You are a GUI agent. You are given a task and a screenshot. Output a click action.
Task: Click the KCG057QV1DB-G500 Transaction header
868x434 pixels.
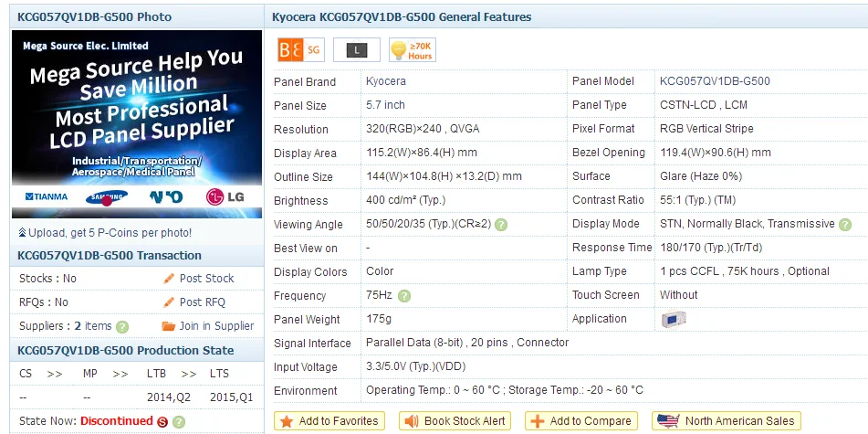[x=109, y=256]
